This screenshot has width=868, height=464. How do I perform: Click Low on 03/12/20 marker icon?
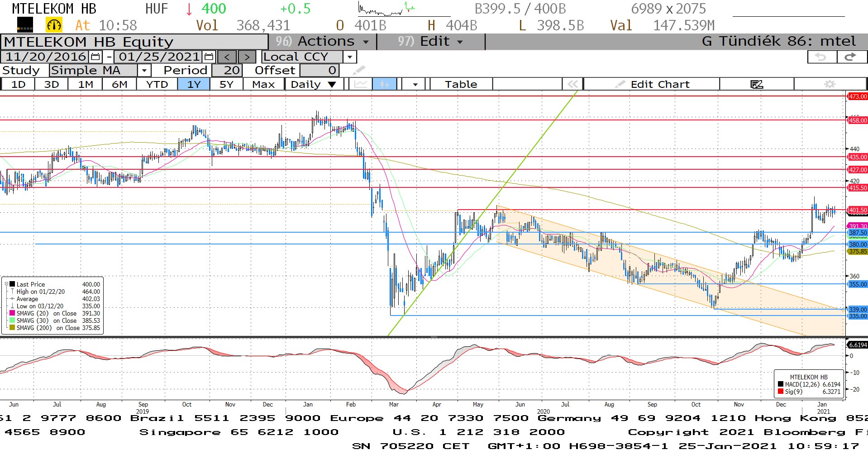(12, 306)
